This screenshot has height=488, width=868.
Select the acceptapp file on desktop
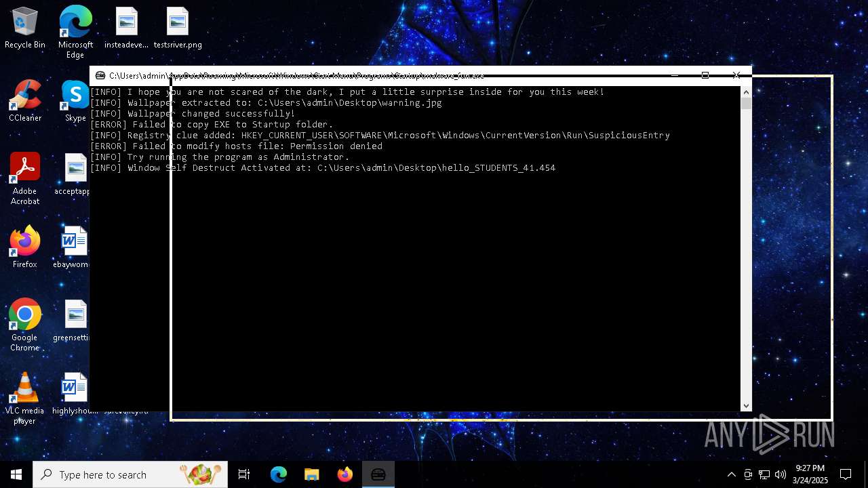click(x=73, y=175)
